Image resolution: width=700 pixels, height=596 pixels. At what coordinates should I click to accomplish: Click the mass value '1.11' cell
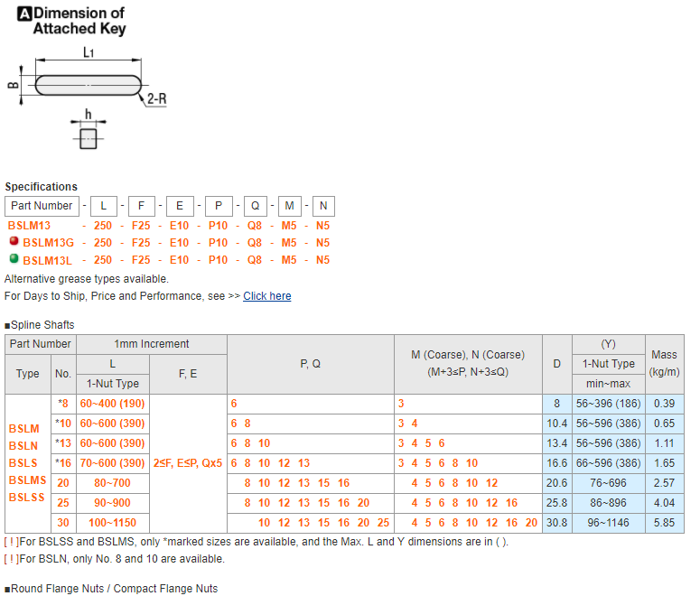click(665, 443)
